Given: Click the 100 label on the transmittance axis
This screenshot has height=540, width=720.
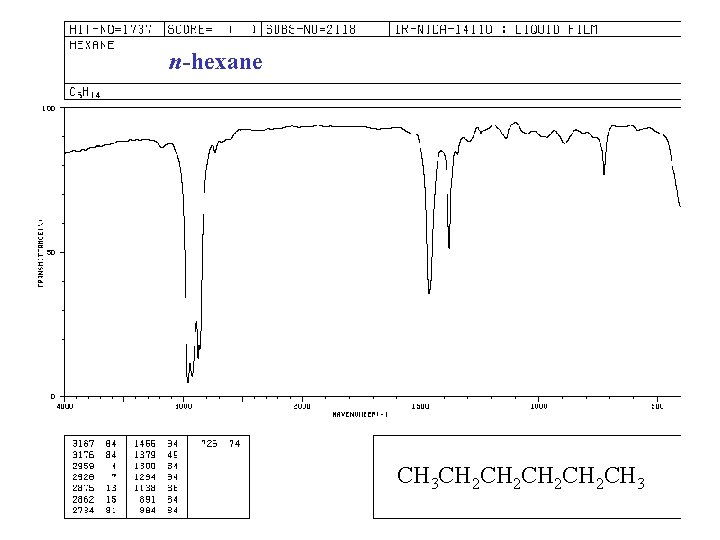Looking at the screenshot, I should click(48, 109).
